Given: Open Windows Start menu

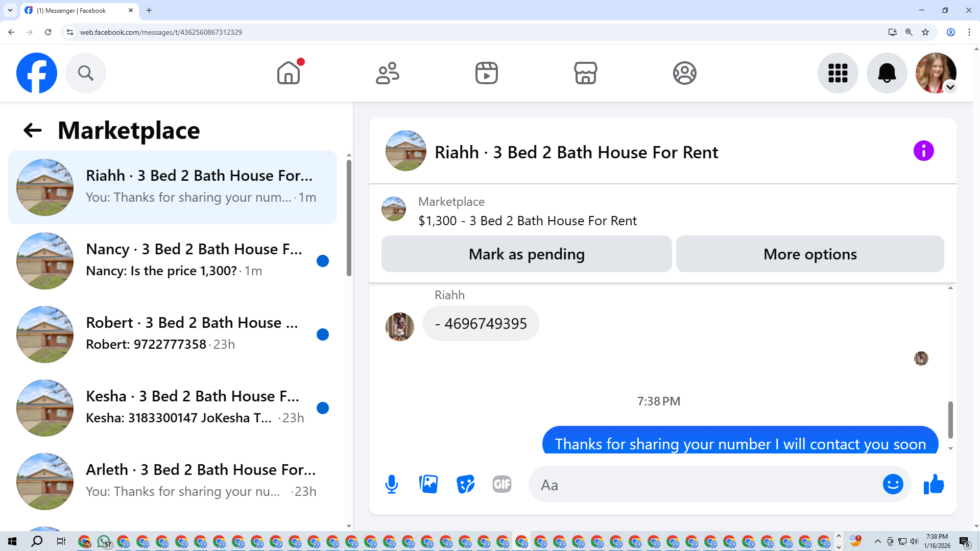Looking at the screenshot, I should (12, 541).
